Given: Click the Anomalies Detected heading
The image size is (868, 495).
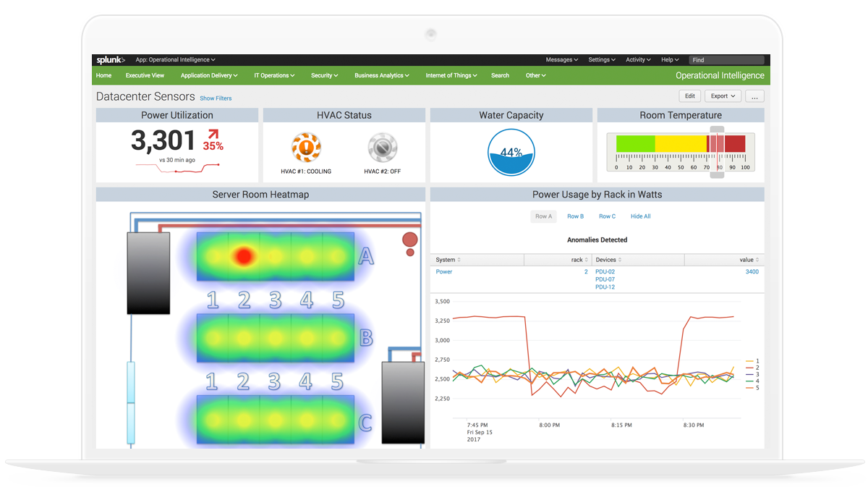Looking at the screenshot, I should click(x=597, y=240).
